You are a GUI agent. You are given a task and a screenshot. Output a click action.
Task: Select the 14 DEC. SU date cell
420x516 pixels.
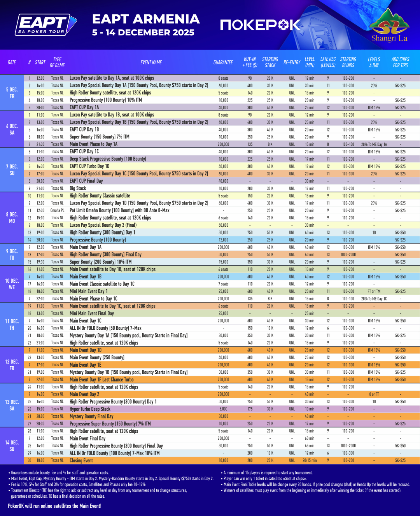tap(12, 446)
